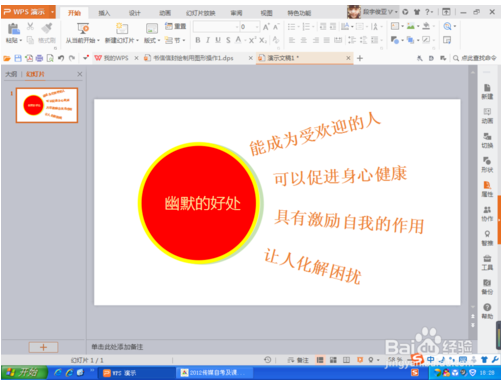The height and width of the screenshot is (382, 501).
Task: Start slideshow from status bar play icon
Action: pos(360,360)
